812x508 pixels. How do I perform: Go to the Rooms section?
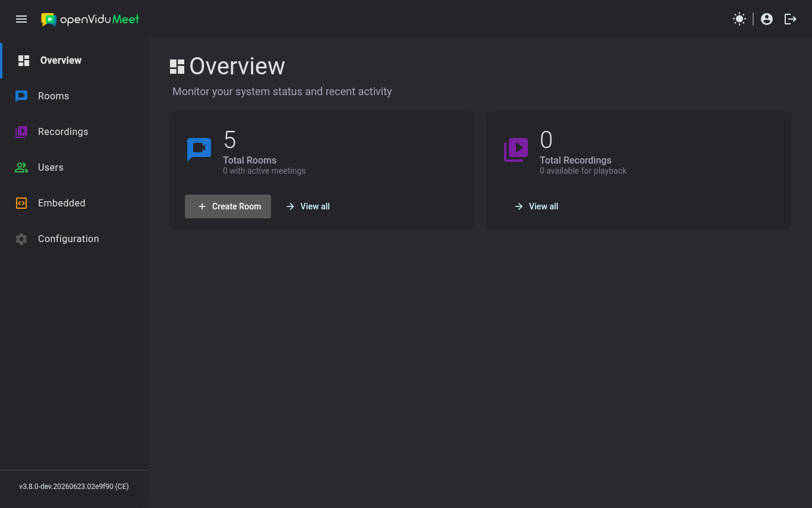click(74, 96)
